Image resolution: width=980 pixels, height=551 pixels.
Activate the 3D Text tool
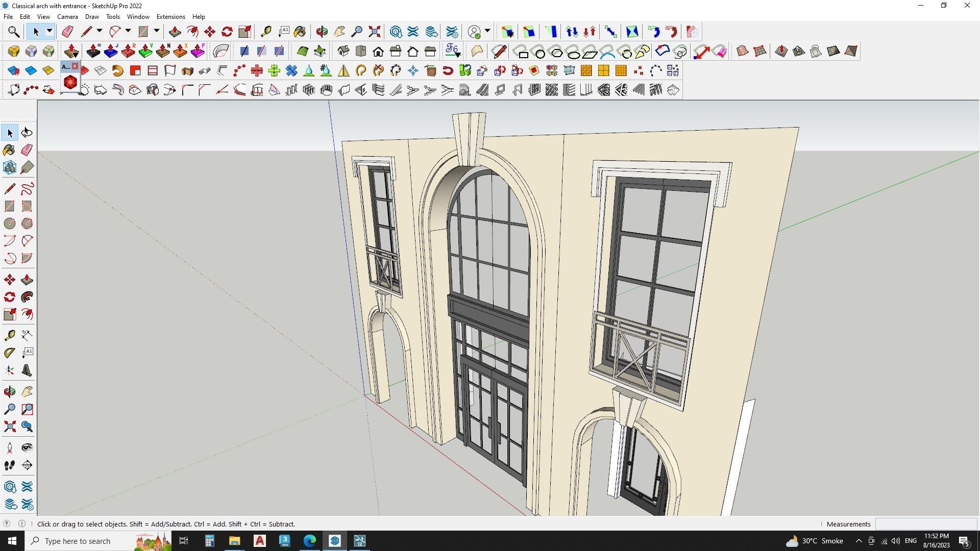(27, 370)
